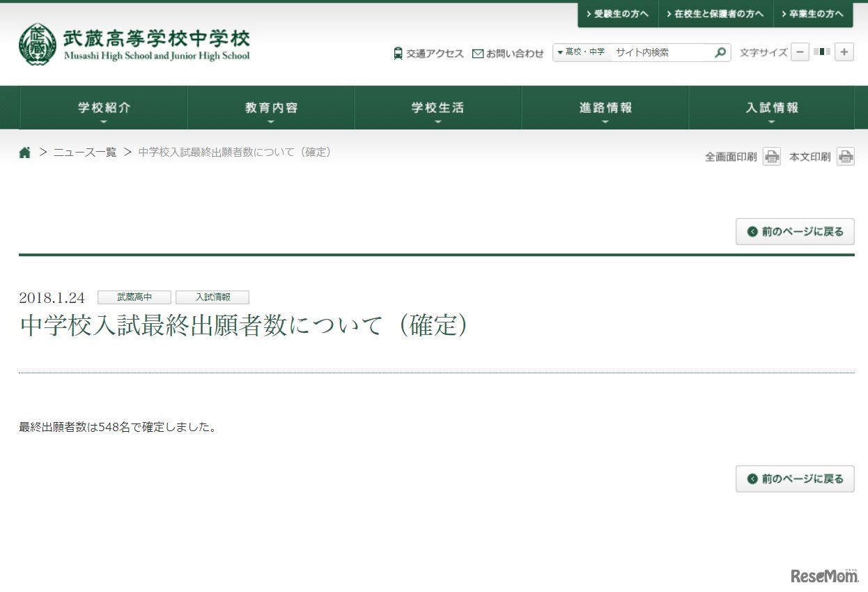Click the 本文印刷 printer icon
This screenshot has height=592, width=868.
tap(846, 156)
